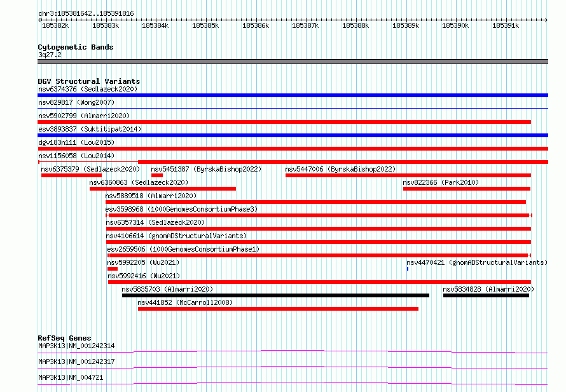The image size is (566, 392).
Task: Click the 185391k ruler tick label
Action: (x=506, y=25)
